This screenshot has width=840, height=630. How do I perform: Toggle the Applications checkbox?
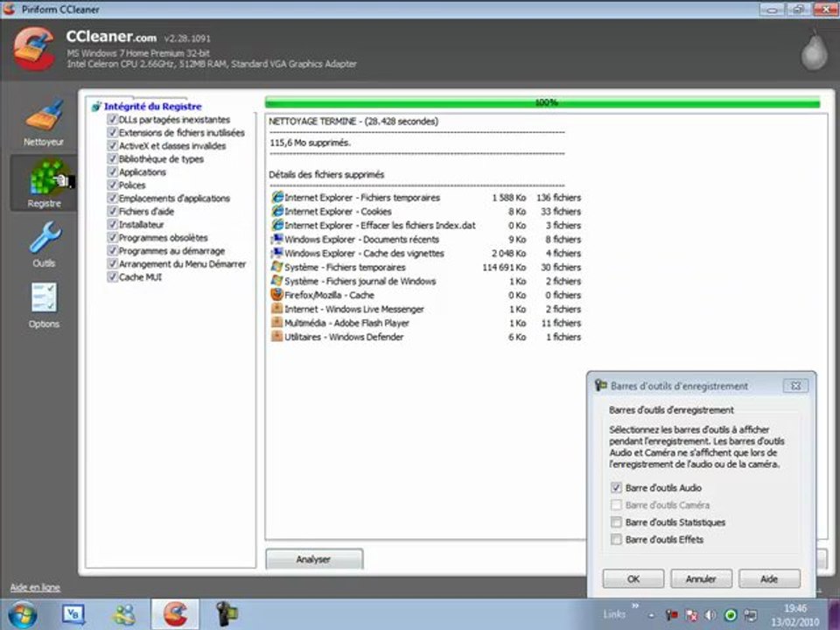[112, 172]
